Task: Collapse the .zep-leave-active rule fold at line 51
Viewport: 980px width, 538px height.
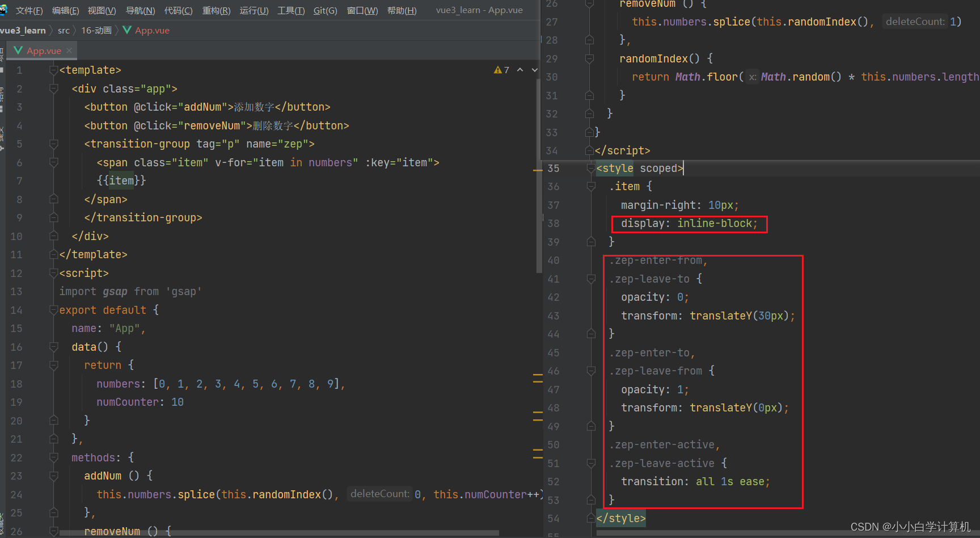Action: 591,463
